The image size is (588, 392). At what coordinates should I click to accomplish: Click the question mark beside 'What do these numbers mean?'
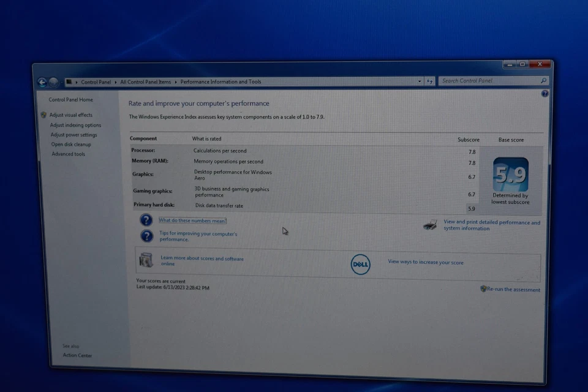click(146, 219)
